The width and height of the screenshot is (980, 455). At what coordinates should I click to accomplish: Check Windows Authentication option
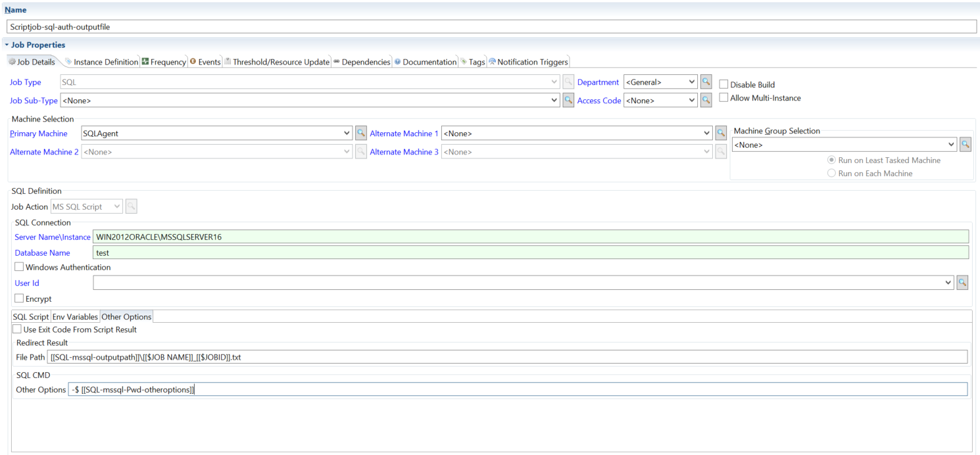pos(19,267)
